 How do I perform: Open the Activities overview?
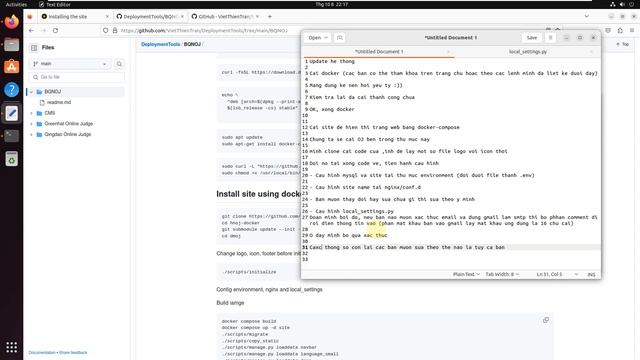16,4
